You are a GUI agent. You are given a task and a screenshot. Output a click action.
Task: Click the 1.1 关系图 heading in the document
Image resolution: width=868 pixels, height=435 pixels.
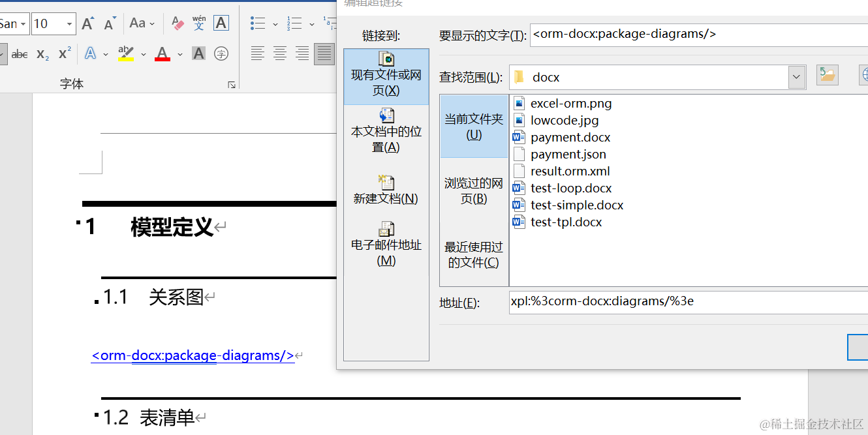153,297
